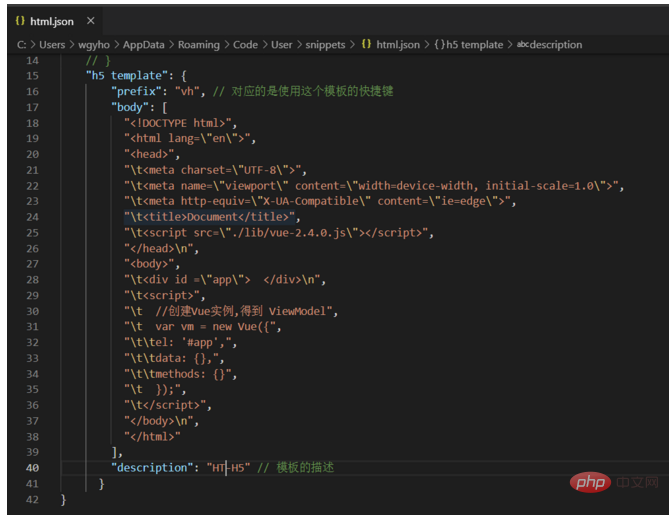The height and width of the screenshot is (515, 669).
Task: Click the "vh" prefix value
Action: 187,91
